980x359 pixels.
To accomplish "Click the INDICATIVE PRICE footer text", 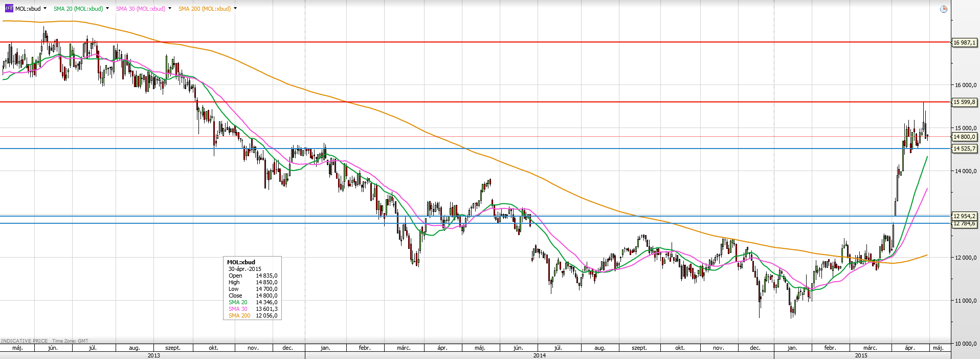I will coord(25,341).
